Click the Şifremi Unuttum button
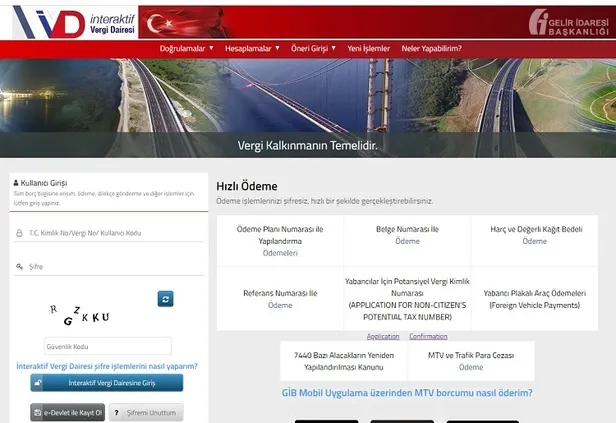 pos(146,412)
